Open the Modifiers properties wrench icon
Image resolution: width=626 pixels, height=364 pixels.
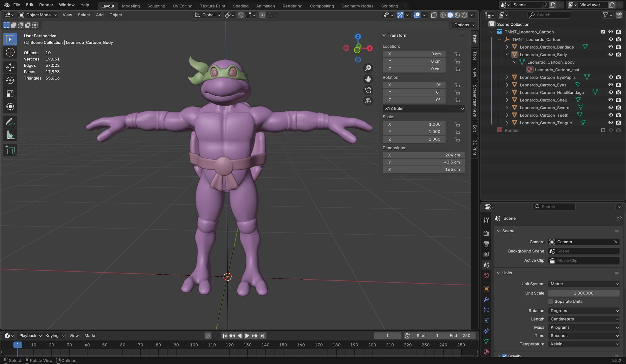coord(486,299)
